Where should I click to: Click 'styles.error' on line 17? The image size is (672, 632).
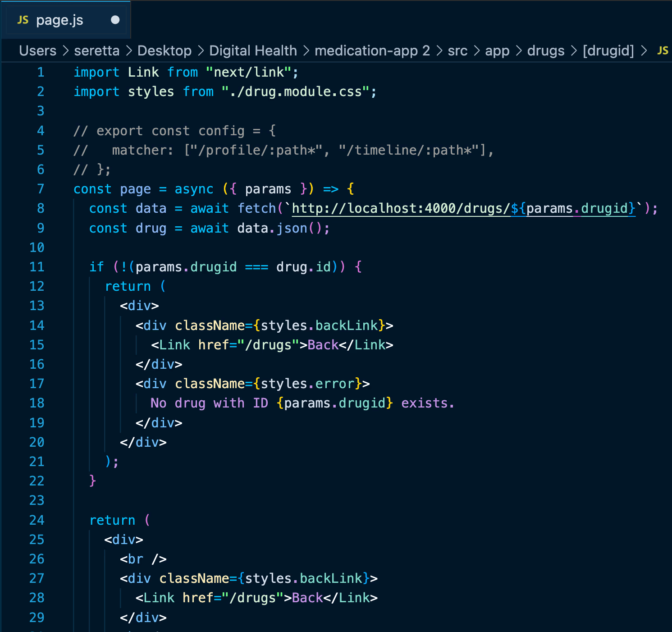click(x=307, y=384)
